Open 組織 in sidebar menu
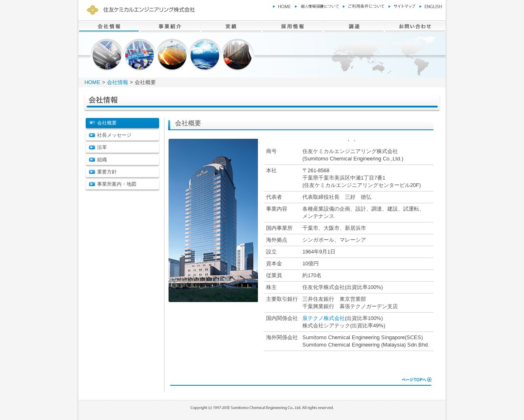Viewport: 524px width, 420px height. (122, 160)
